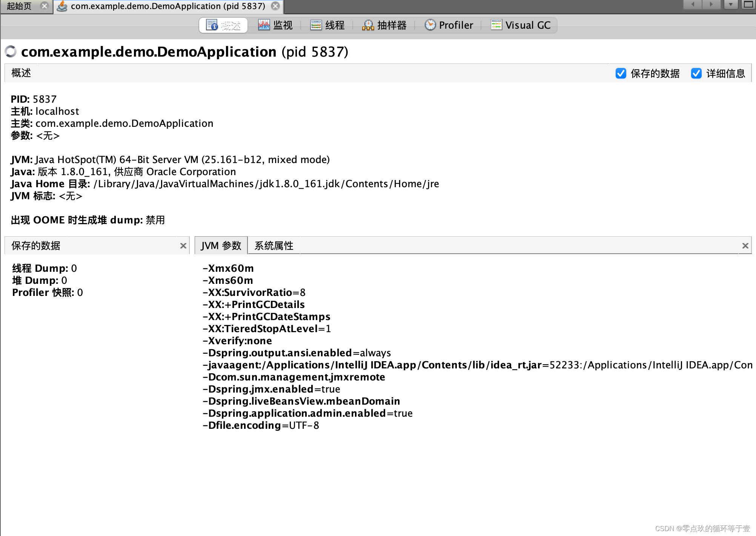Open Visual GC view icon

coord(497,25)
